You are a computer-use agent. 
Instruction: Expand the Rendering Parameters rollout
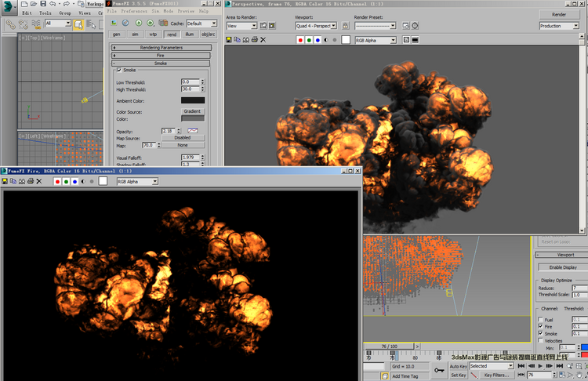pos(162,48)
